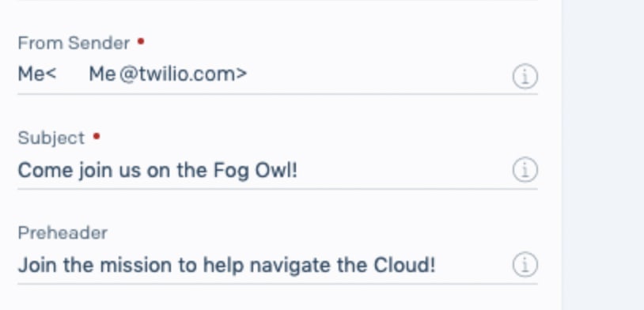
Task: Show the Subject field info tooltip icon
Action: point(525,169)
